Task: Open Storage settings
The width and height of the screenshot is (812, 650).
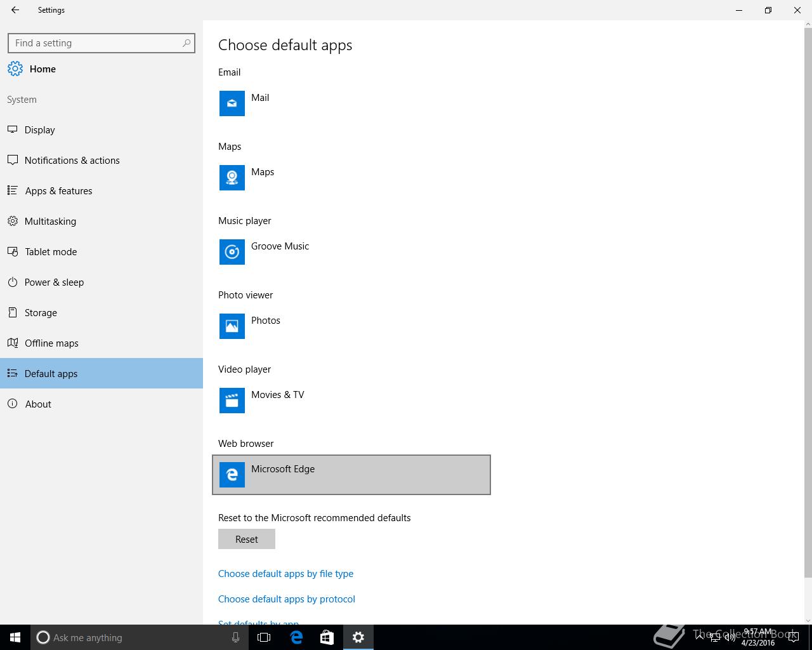Action: 101,312
